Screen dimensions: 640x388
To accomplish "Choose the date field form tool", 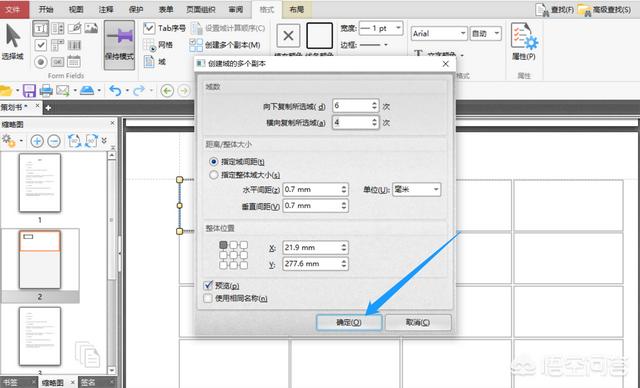I will (74, 62).
